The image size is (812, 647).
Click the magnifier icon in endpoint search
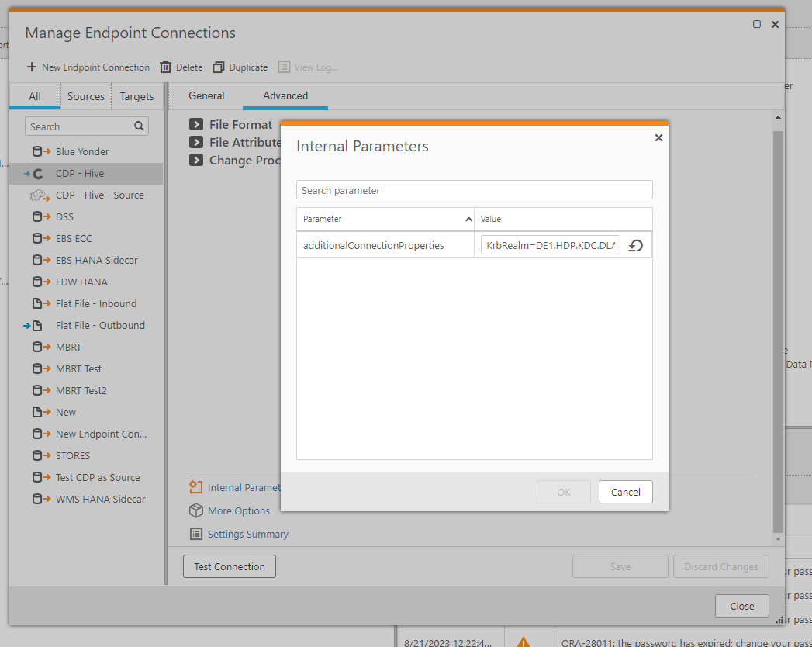pos(139,126)
